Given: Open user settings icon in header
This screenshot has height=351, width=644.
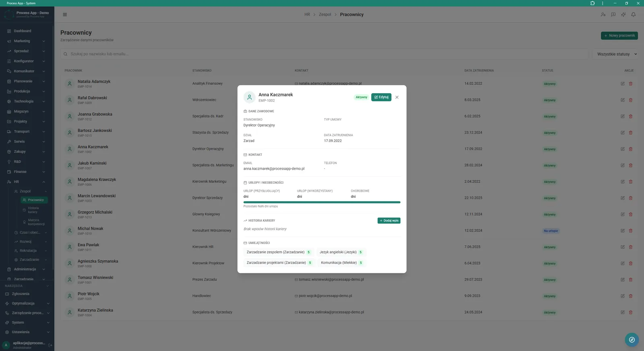Looking at the screenshot, I should 603,14.
